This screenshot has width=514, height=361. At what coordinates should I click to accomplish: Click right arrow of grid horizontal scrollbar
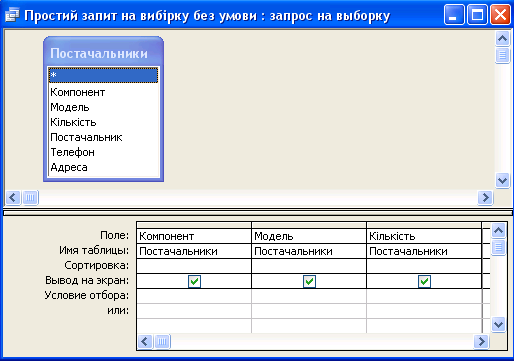(481, 342)
